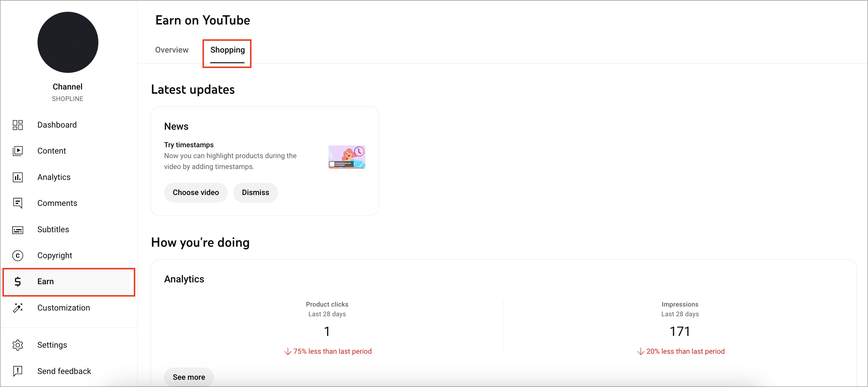Click the Impressions value 171
The image size is (868, 387).
[x=680, y=331]
